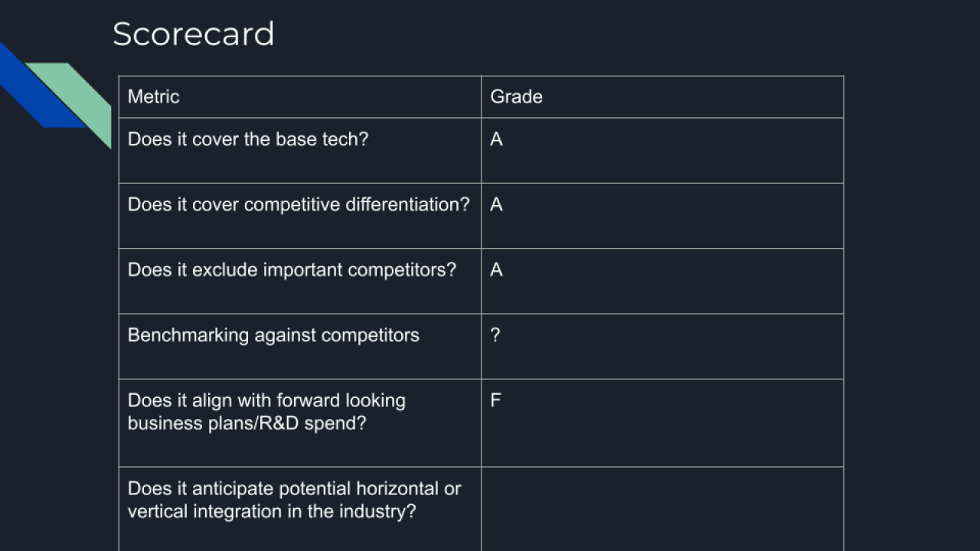This screenshot has width=980, height=551.
Task: Select the F grade cell
Action: pos(661,422)
